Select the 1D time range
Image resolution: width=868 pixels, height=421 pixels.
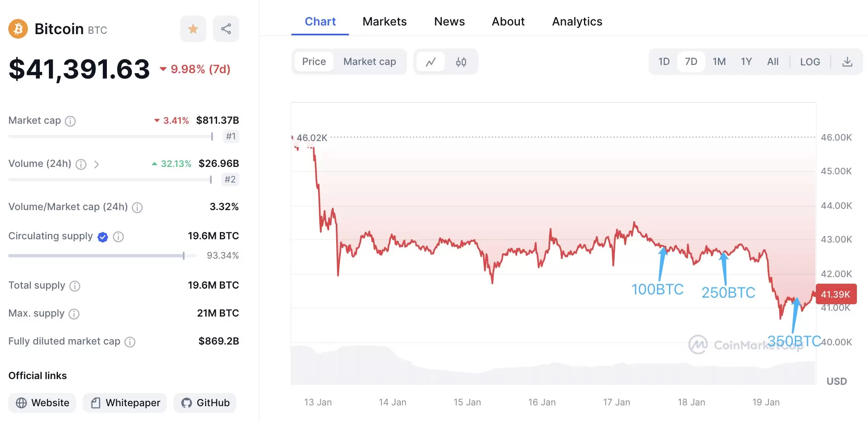(x=664, y=62)
